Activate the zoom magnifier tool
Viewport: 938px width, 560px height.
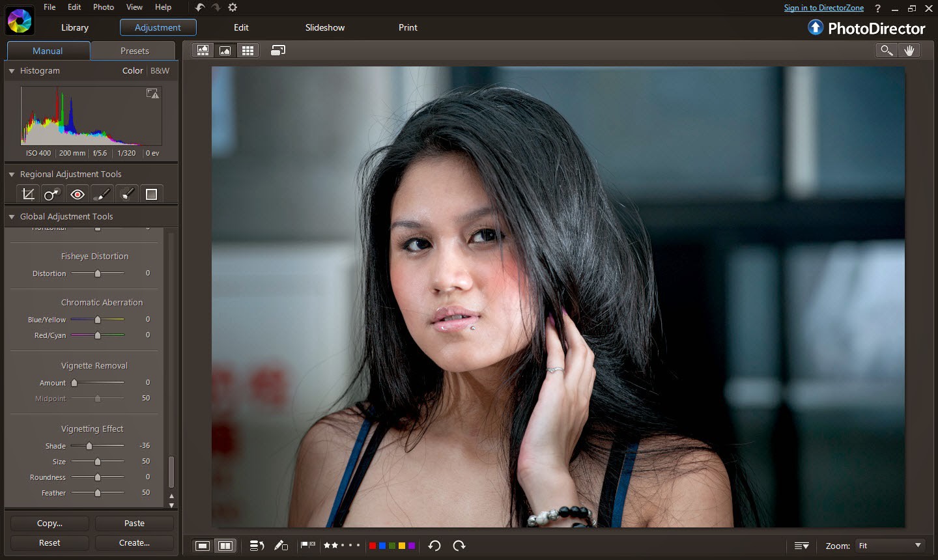[x=887, y=50]
